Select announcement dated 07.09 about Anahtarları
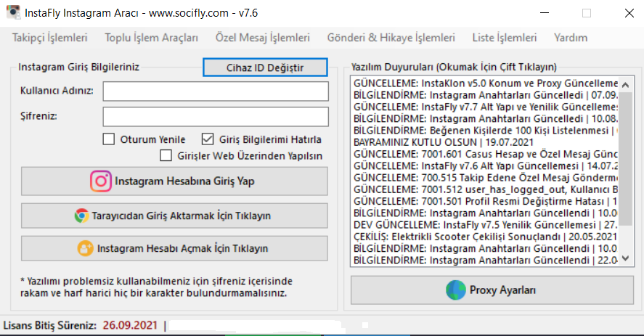 tap(485, 95)
